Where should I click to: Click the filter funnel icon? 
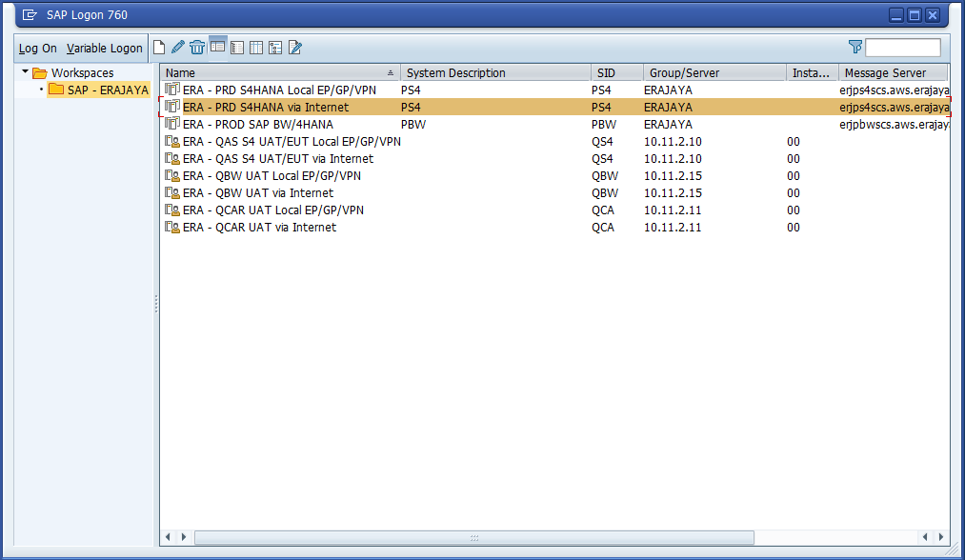(854, 47)
